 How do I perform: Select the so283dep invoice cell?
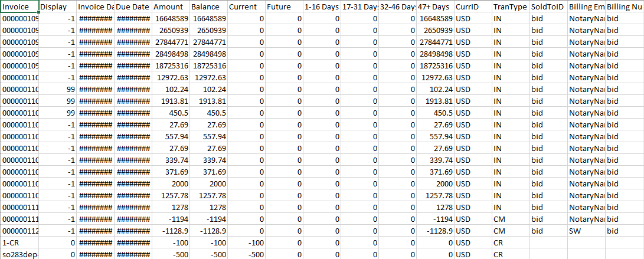click(19, 254)
